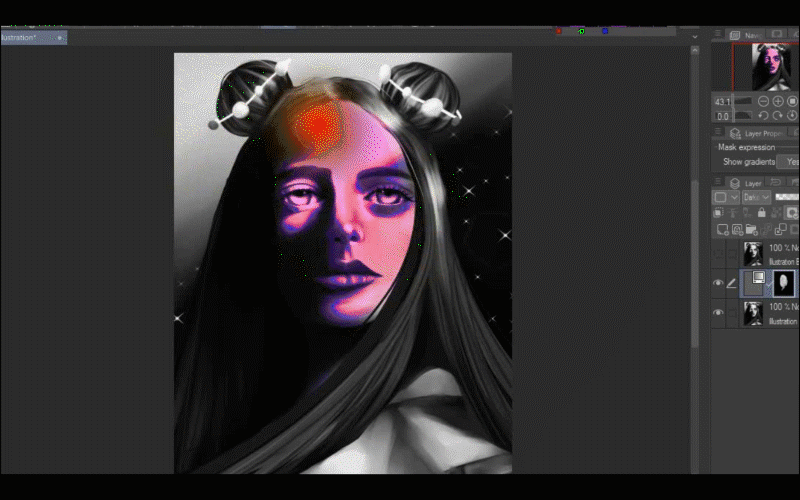This screenshot has width=800, height=500.
Task: Click merge with layer below icon
Action: pyautogui.click(x=781, y=230)
